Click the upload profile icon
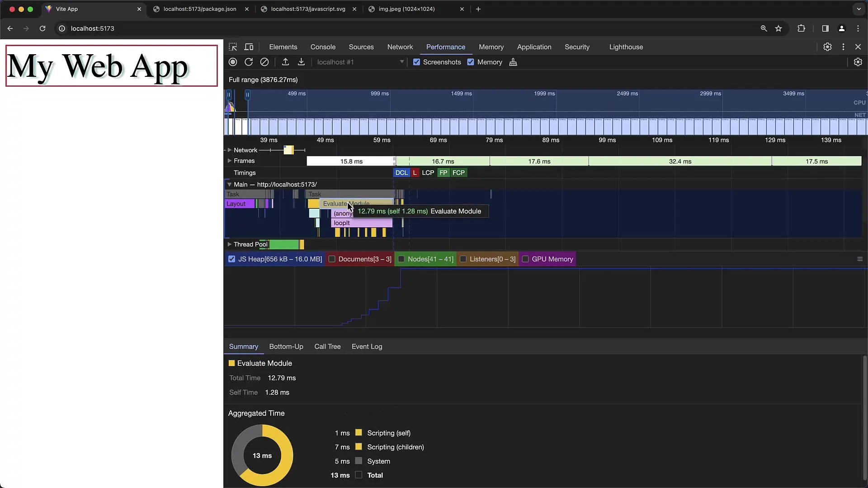The image size is (868, 488). [285, 62]
